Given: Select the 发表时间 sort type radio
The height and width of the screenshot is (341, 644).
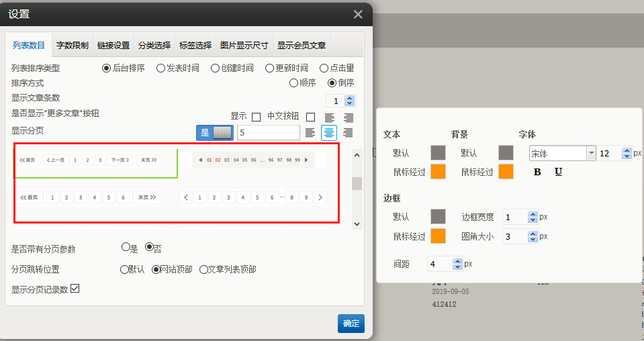Looking at the screenshot, I should coord(160,68).
